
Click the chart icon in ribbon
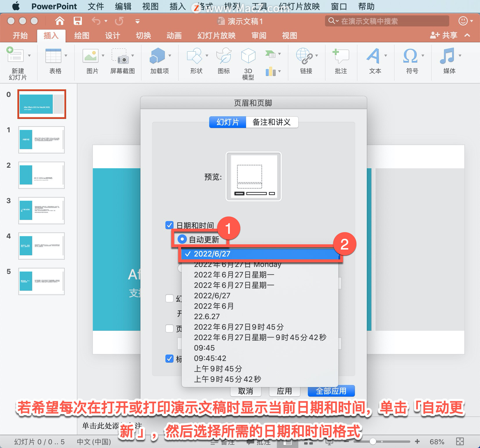click(270, 71)
